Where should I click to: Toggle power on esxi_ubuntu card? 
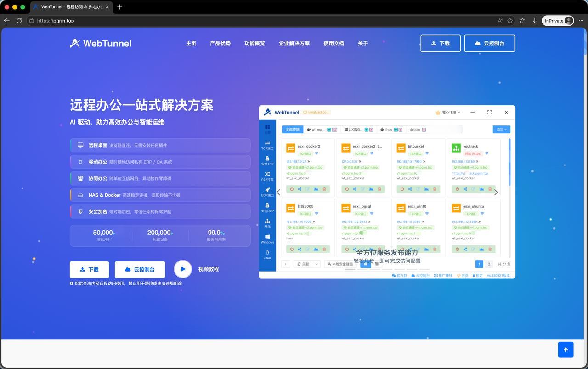click(x=457, y=249)
